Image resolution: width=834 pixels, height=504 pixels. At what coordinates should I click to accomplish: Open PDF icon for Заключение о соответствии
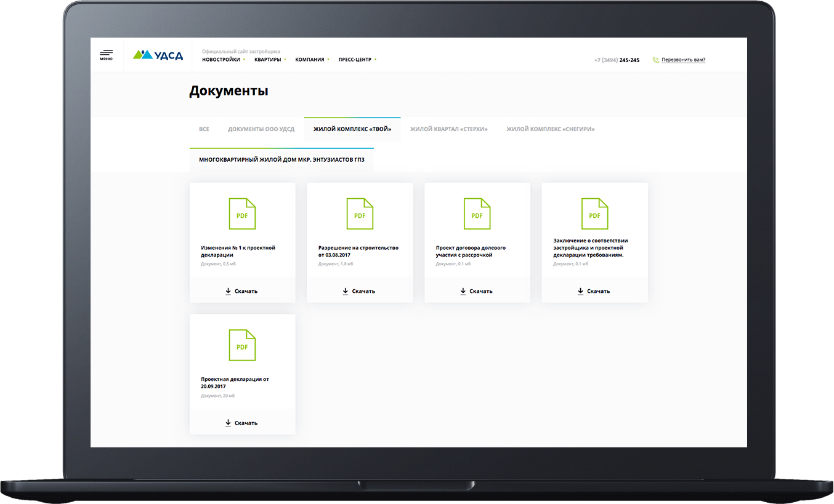point(594,214)
